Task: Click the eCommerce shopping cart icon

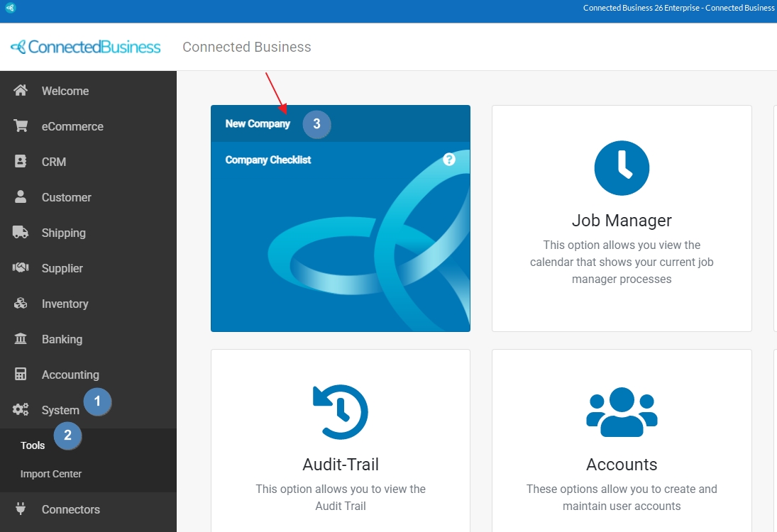Action: (x=21, y=126)
